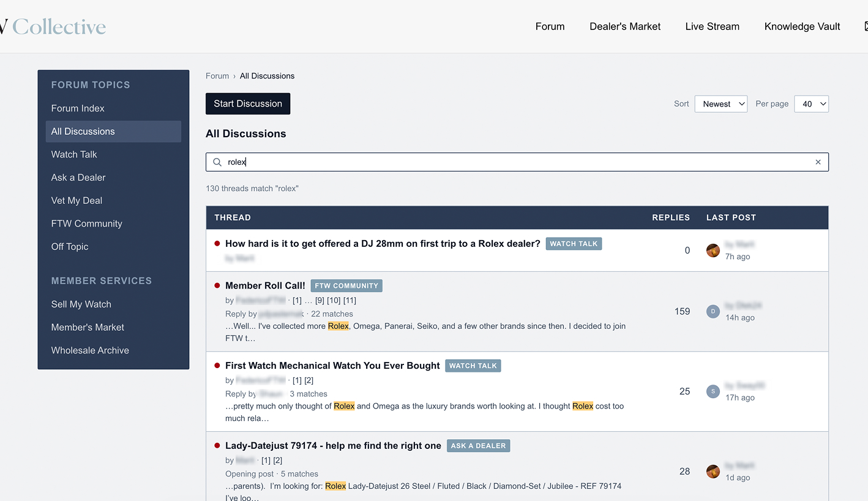The height and width of the screenshot is (501, 868).
Task: Click the 17h ago last post time
Action: 739,397
